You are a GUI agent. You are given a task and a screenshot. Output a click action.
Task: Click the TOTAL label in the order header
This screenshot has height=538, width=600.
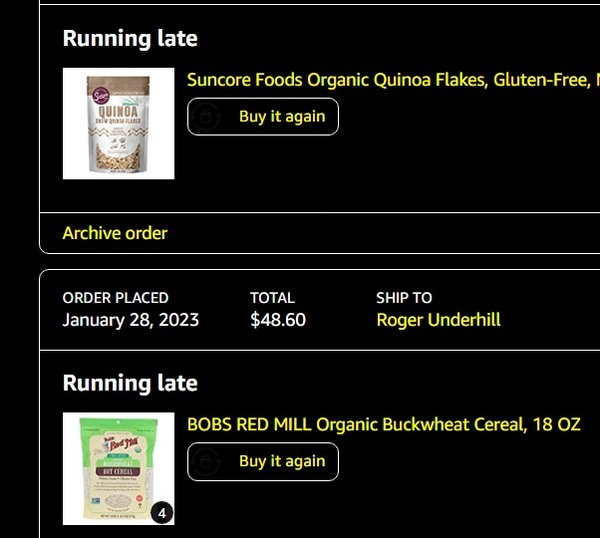(x=272, y=298)
